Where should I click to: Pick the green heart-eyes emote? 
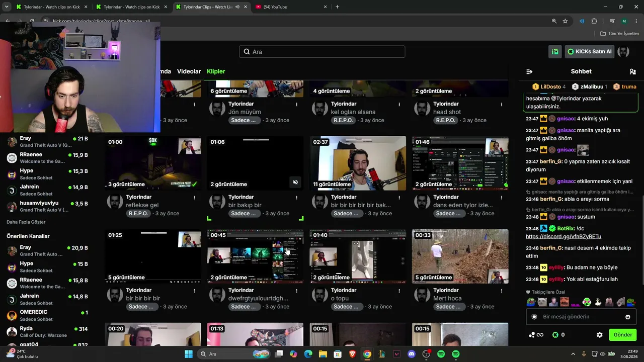[x=587, y=302]
